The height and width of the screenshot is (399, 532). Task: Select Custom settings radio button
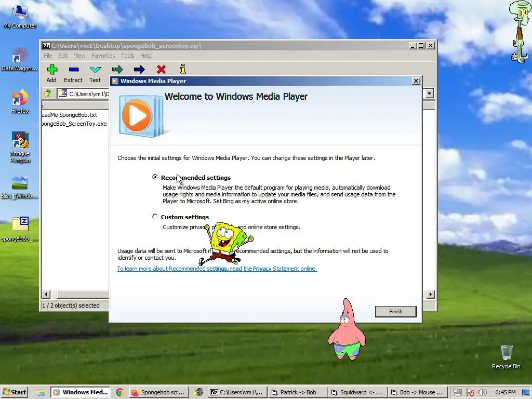pyautogui.click(x=155, y=217)
